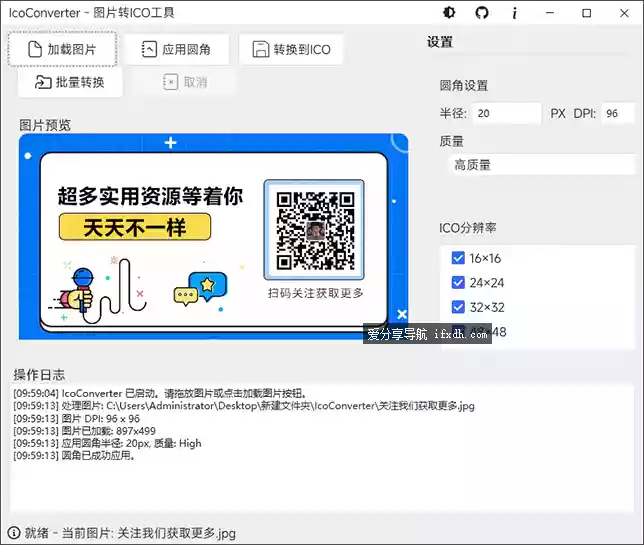The height and width of the screenshot is (545, 644).
Task: Click the 加载图片 load image button
Action: (x=62, y=49)
